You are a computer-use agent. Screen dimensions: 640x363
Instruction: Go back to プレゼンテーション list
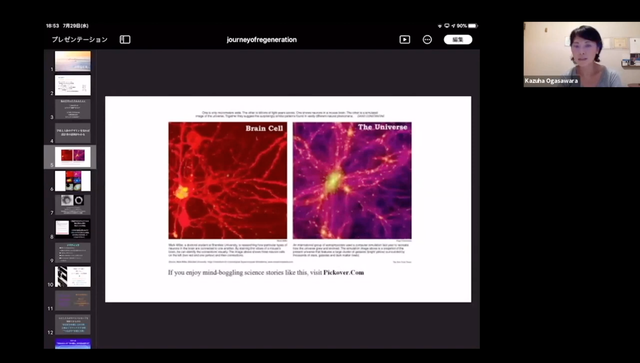80,40
